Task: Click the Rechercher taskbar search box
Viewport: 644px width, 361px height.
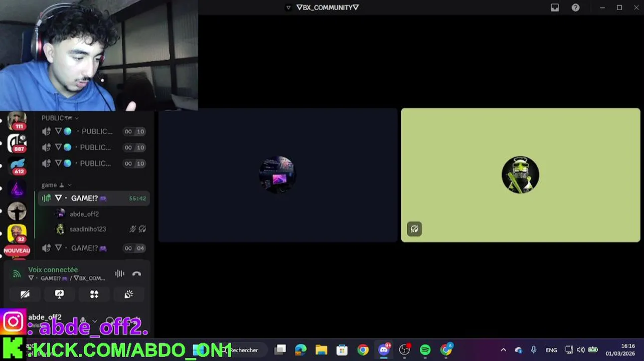Action: pos(244,350)
